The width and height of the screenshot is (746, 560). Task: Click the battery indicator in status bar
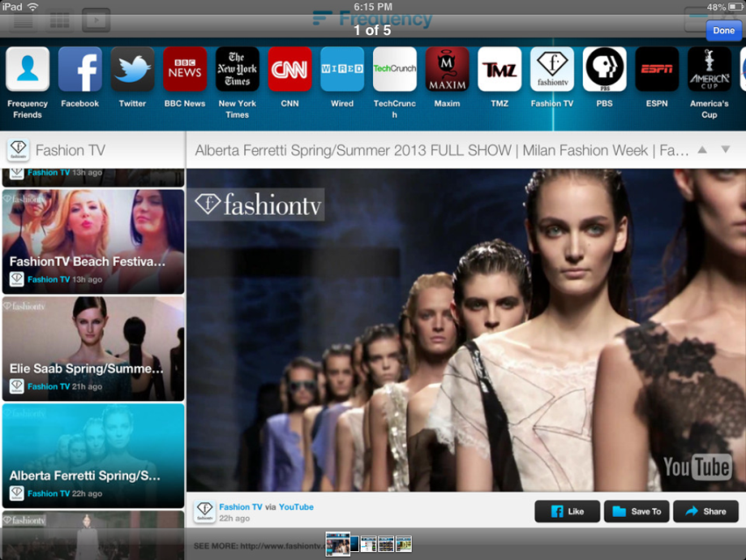click(735, 7)
